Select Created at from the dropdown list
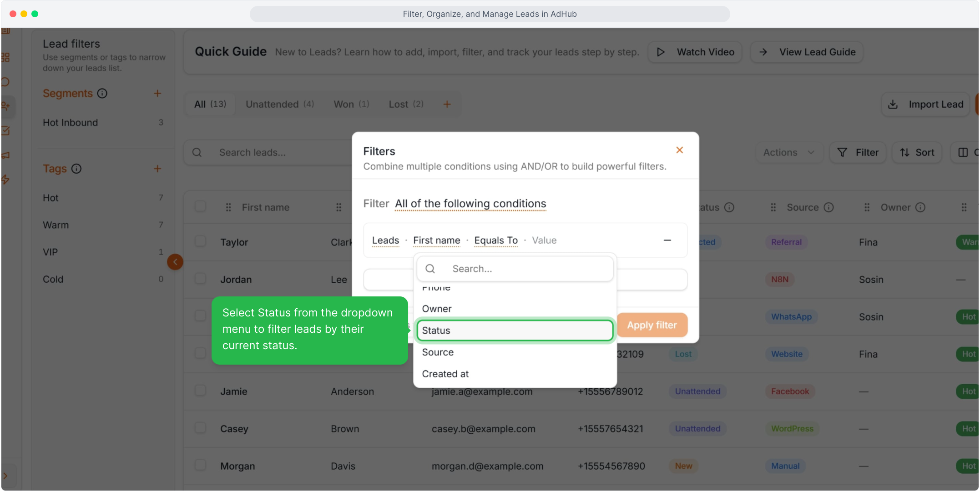 515,374
